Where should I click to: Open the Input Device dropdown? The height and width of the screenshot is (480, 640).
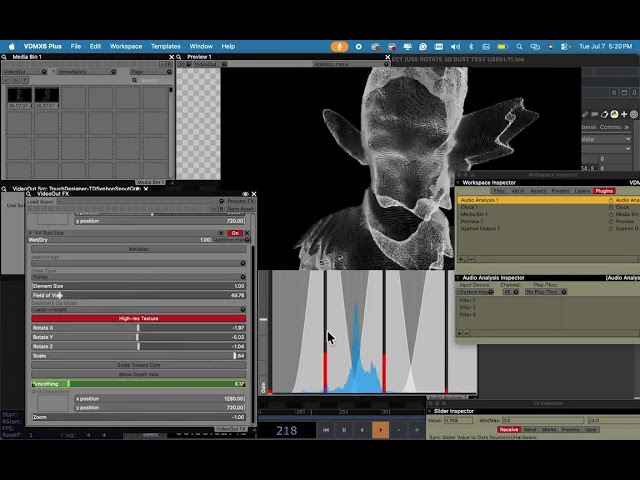pos(475,292)
